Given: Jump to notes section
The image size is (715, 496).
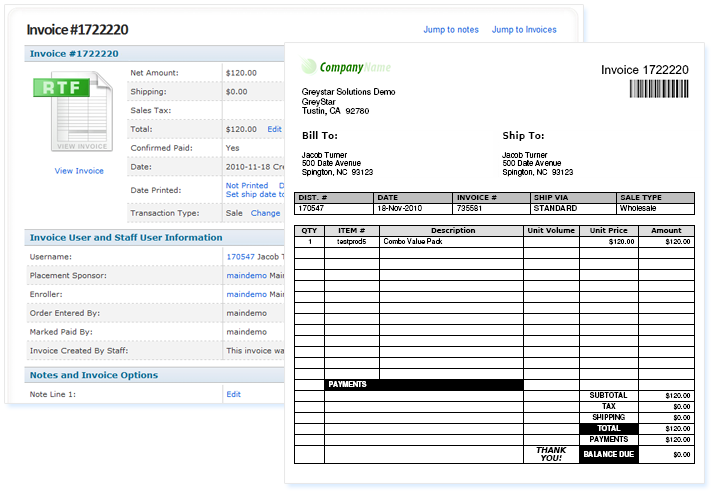Looking at the screenshot, I should [451, 30].
